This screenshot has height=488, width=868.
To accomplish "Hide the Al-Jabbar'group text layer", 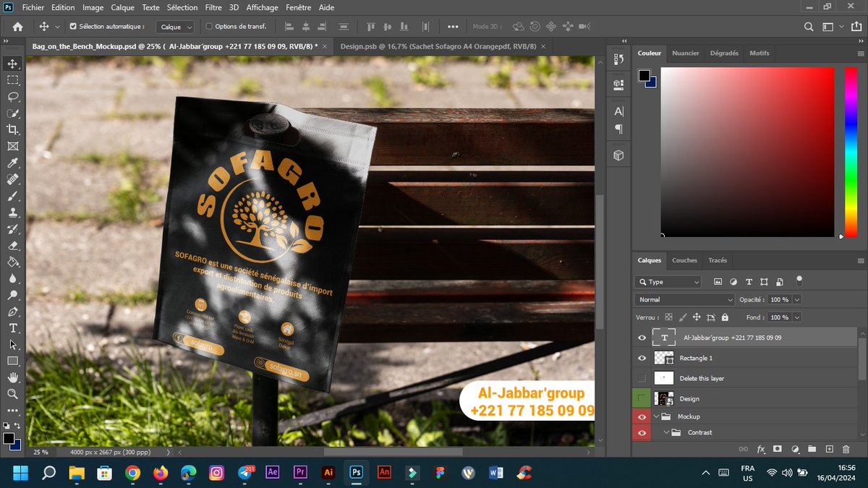I will [x=642, y=338].
